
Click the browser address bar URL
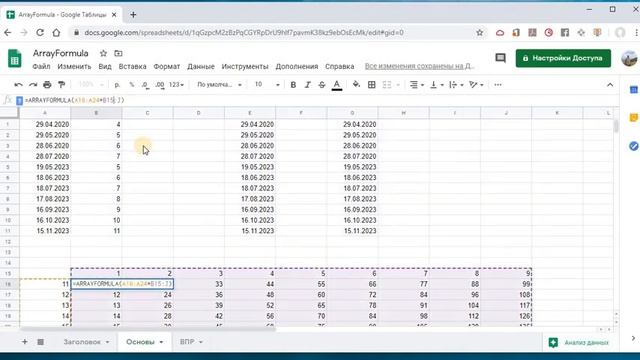[244, 33]
